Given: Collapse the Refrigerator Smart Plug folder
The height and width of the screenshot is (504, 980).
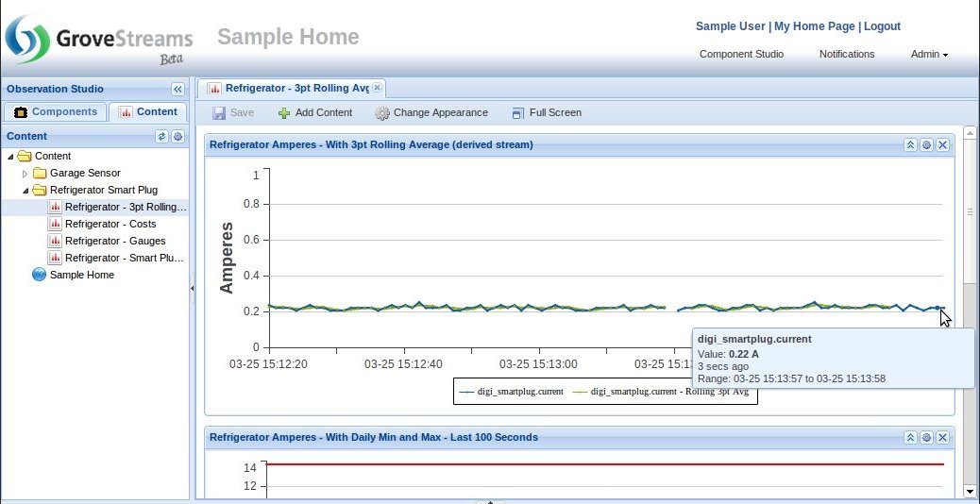Looking at the screenshot, I should click(25, 191).
